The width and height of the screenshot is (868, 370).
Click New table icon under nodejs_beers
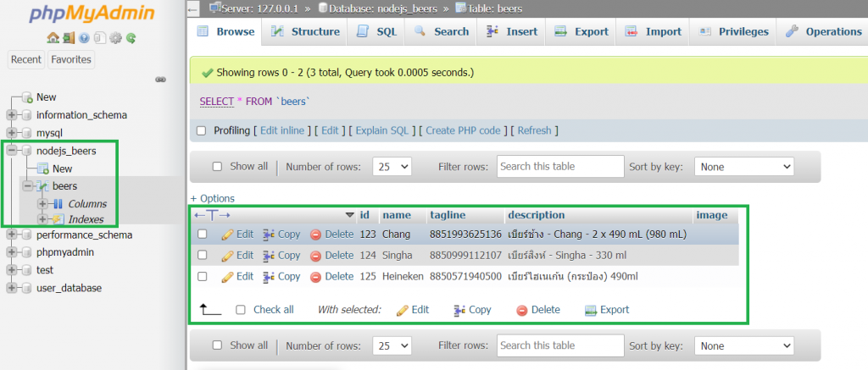[x=43, y=168]
